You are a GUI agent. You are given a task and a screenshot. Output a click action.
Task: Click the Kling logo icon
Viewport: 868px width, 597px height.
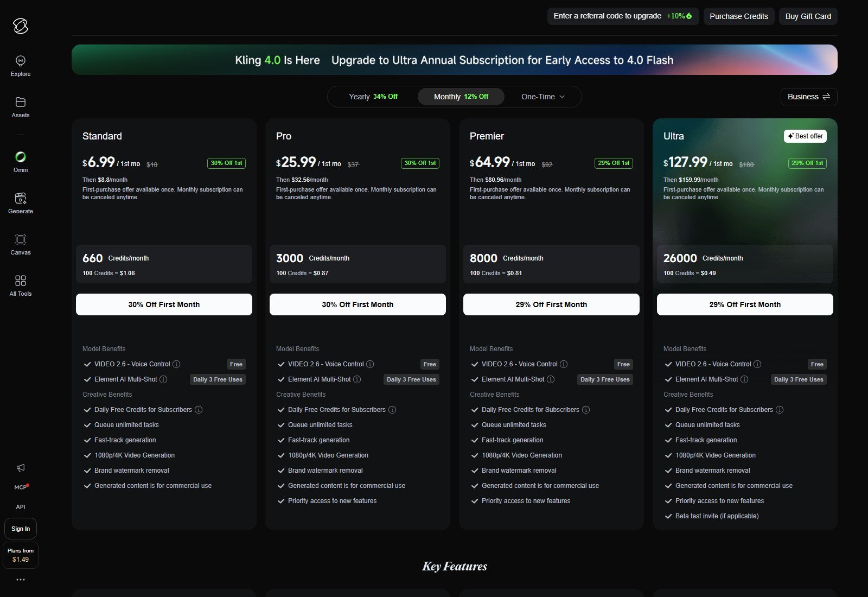point(21,26)
